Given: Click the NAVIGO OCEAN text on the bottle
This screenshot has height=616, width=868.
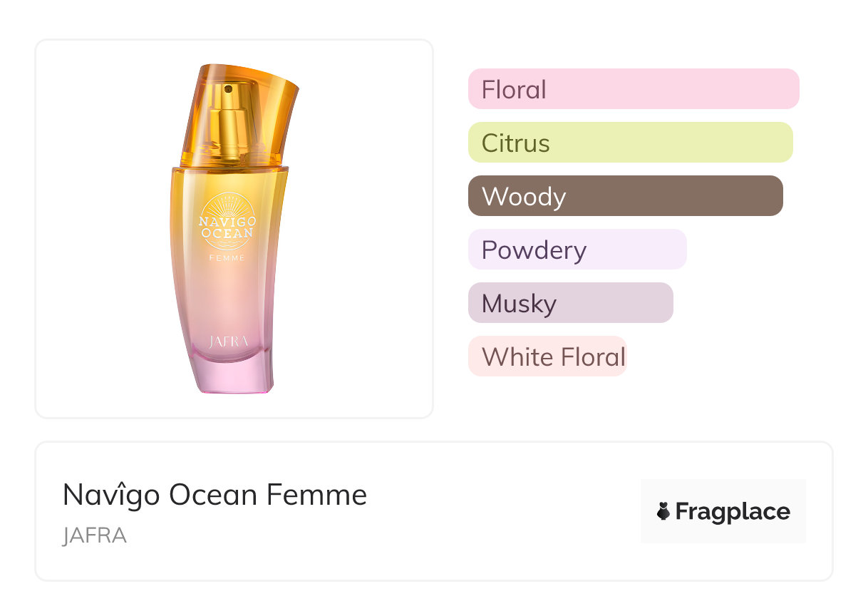Looking at the screenshot, I should [x=227, y=228].
